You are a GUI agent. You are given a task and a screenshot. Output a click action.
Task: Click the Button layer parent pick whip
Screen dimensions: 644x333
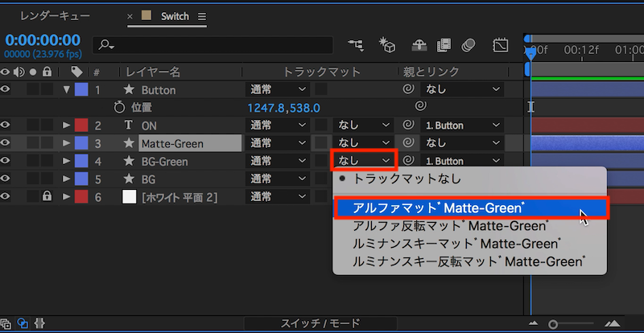pyautogui.click(x=408, y=89)
